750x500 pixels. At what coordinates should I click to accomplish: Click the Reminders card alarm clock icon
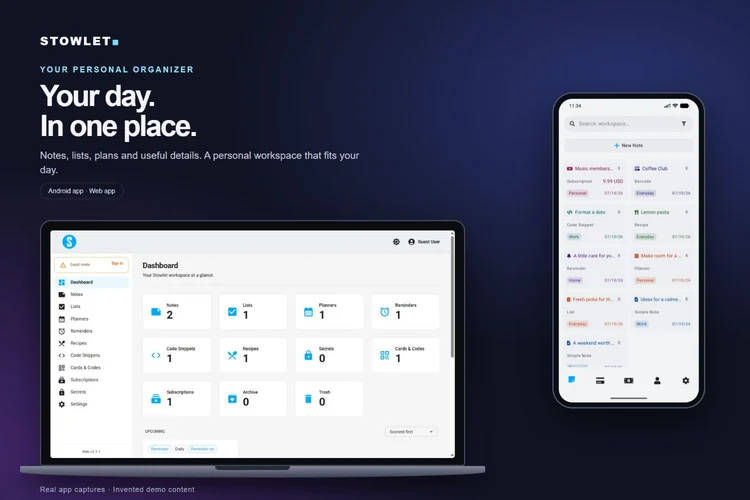pos(385,312)
